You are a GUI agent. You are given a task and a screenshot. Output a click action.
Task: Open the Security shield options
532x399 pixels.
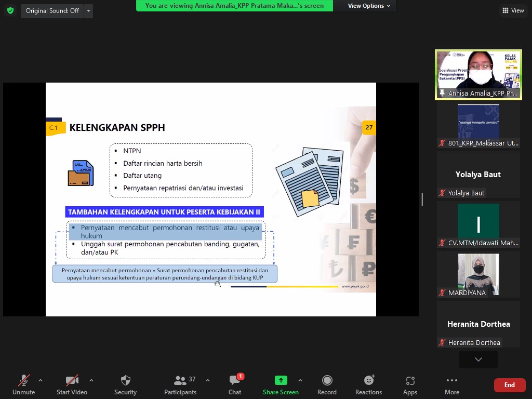[x=125, y=385]
